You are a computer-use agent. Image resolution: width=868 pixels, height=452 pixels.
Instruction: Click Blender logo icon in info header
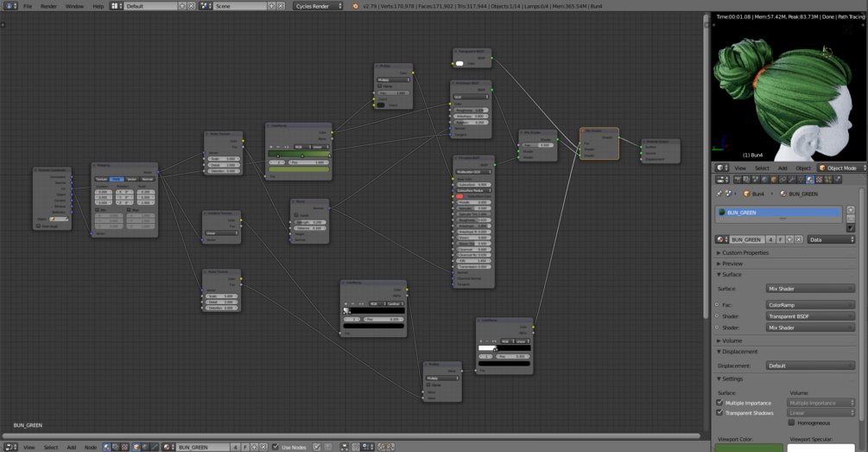[x=355, y=6]
